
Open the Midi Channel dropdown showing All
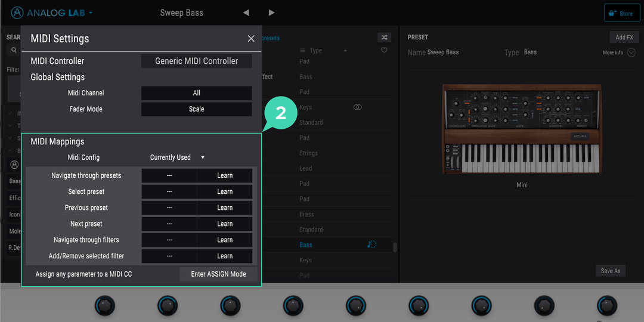(x=196, y=93)
